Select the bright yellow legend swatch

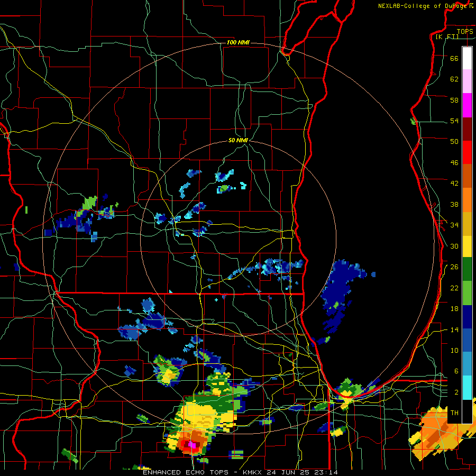(467, 246)
